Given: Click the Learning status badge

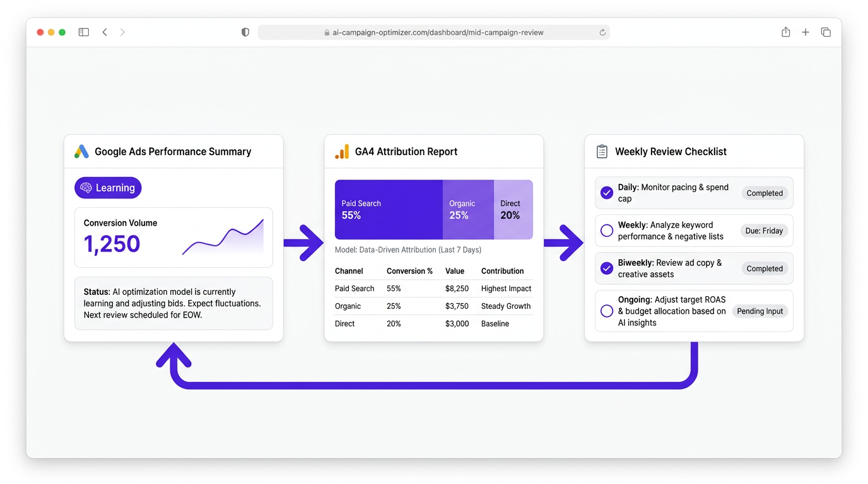Looking at the screenshot, I should click(108, 188).
